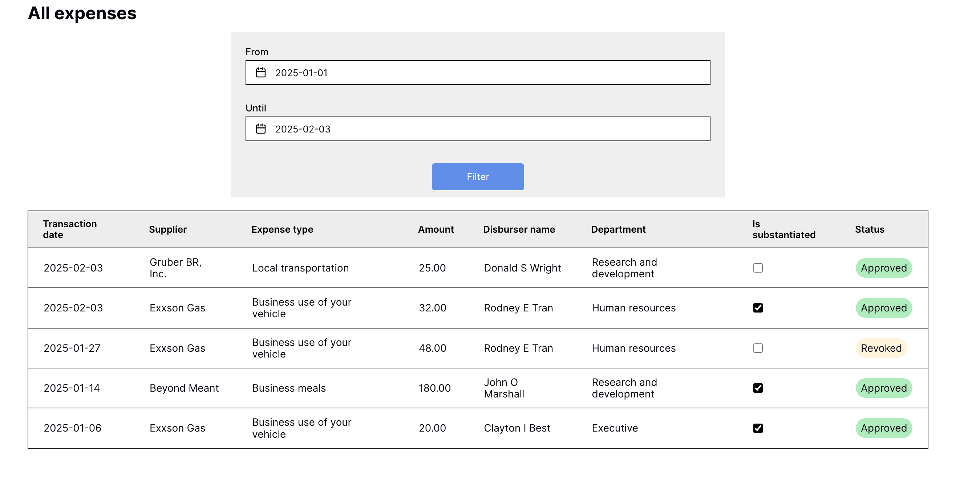Click Approved status badge for Donald S Wright

[884, 268]
